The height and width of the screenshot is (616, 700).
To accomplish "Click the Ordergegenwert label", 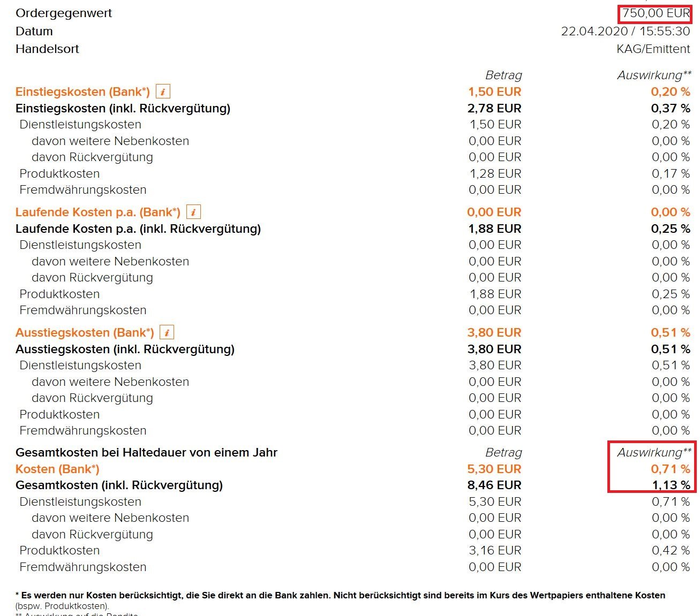I will (64, 13).
